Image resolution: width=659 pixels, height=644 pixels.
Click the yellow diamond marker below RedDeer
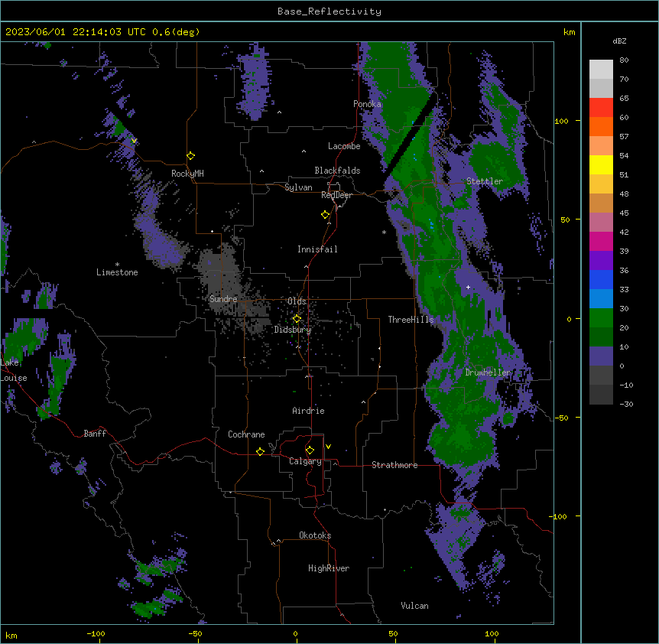[x=326, y=215]
